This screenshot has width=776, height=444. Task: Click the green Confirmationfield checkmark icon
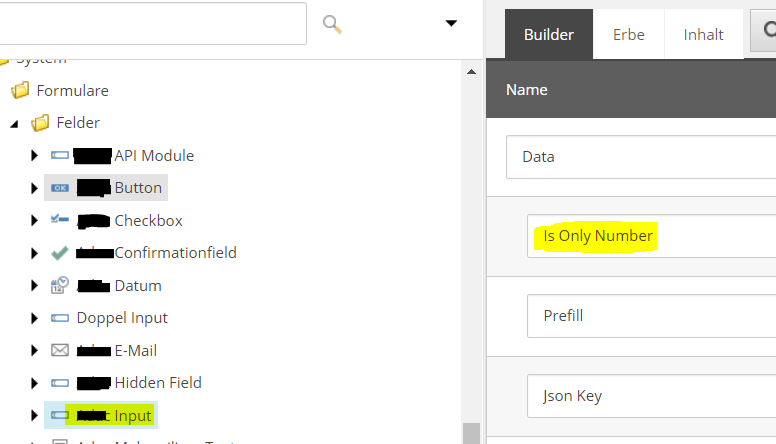(x=60, y=253)
